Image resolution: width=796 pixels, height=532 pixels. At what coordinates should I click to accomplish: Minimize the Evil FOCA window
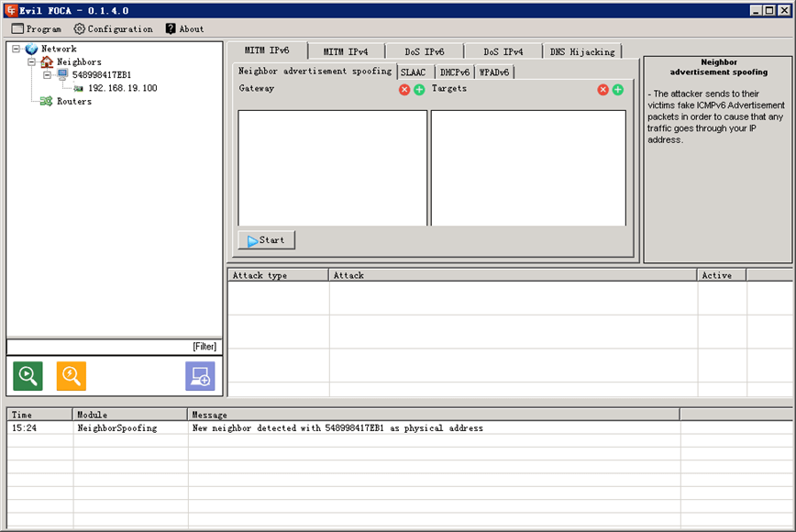click(756, 10)
